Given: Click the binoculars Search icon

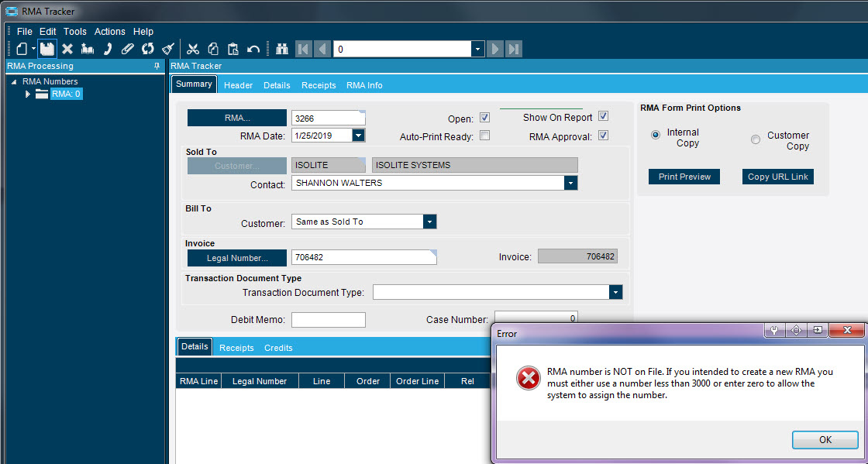Looking at the screenshot, I should (282, 49).
